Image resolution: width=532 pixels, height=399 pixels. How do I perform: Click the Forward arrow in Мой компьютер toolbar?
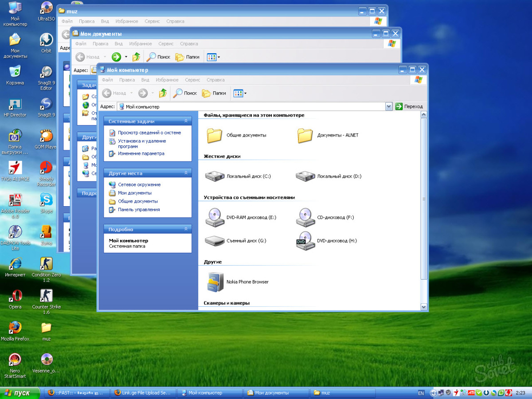[x=143, y=93]
